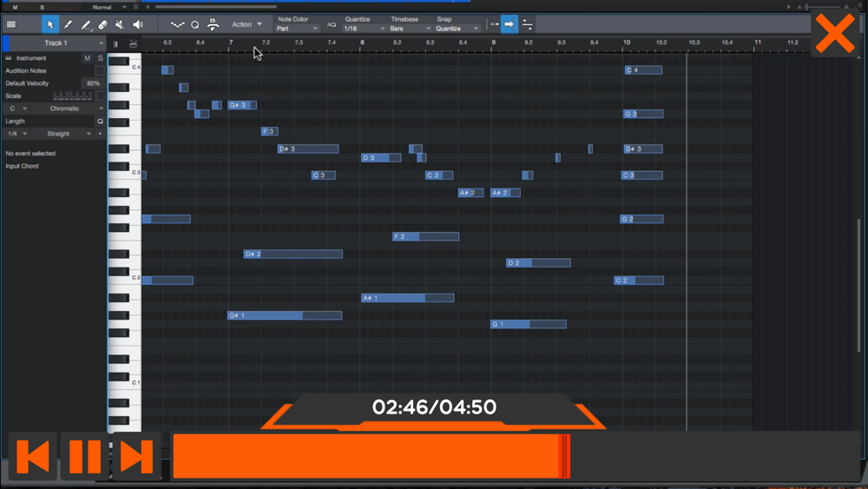The image size is (868, 489).
Task: Pause the tutorial video
Action: pyautogui.click(x=85, y=457)
